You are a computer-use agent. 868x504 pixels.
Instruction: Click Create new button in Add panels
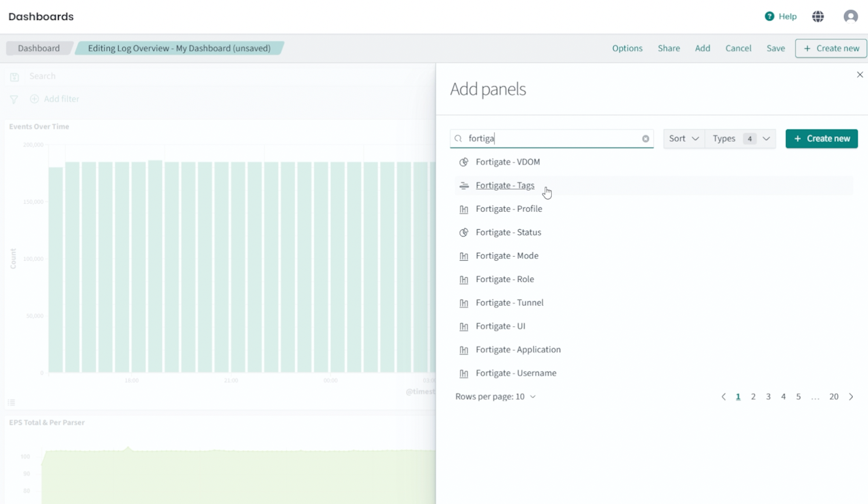tap(821, 139)
